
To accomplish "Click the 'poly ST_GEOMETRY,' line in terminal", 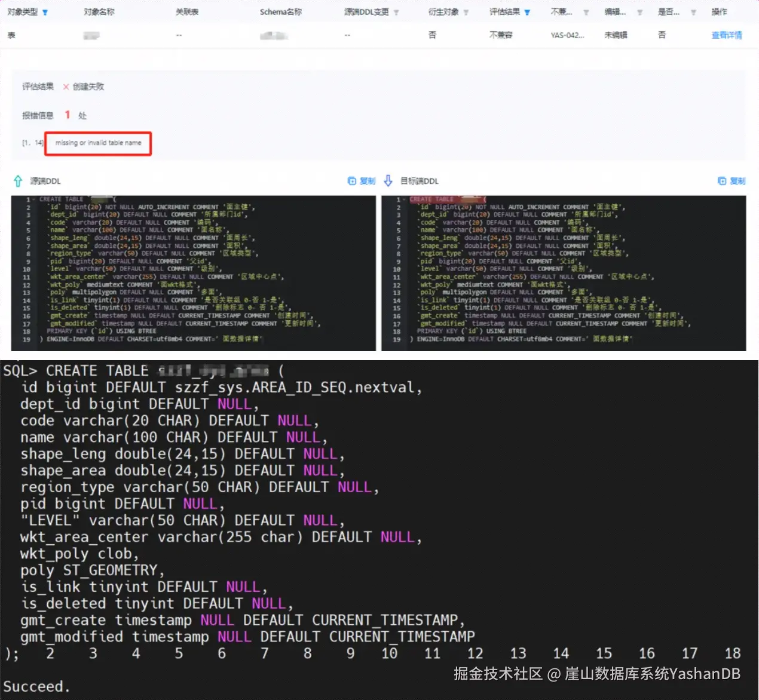I will (x=92, y=570).
